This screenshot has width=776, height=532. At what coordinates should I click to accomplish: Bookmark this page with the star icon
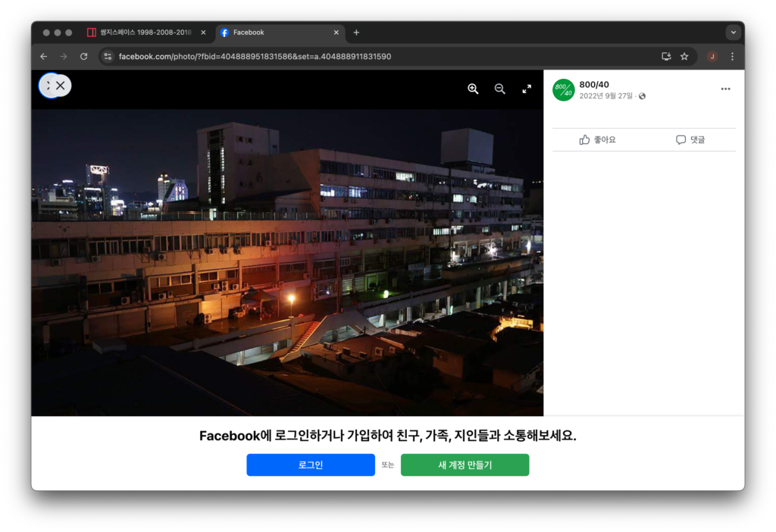tap(684, 56)
